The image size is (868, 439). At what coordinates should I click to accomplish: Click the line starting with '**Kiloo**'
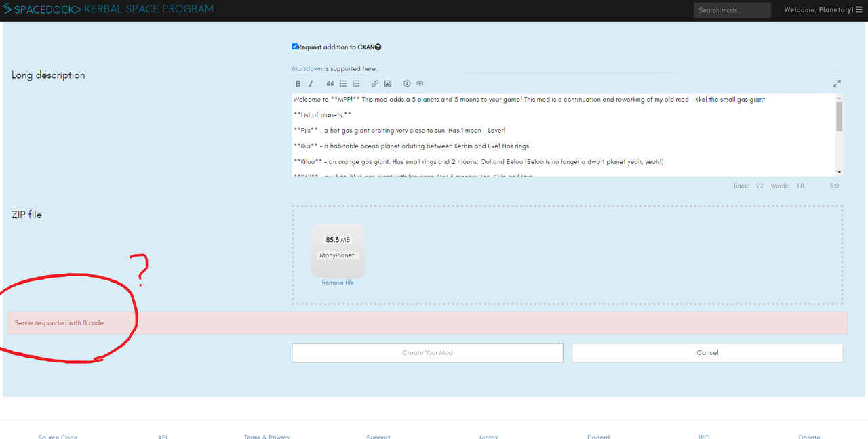[478, 162]
